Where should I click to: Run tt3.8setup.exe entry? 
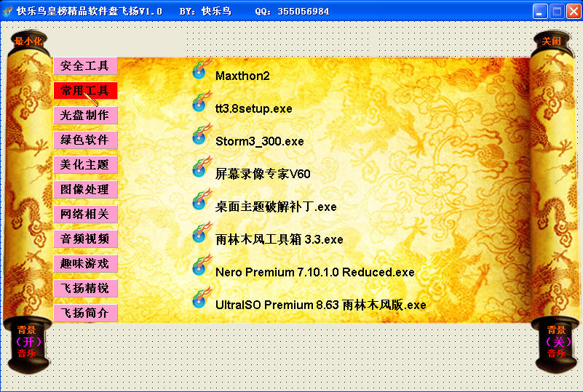[253, 108]
